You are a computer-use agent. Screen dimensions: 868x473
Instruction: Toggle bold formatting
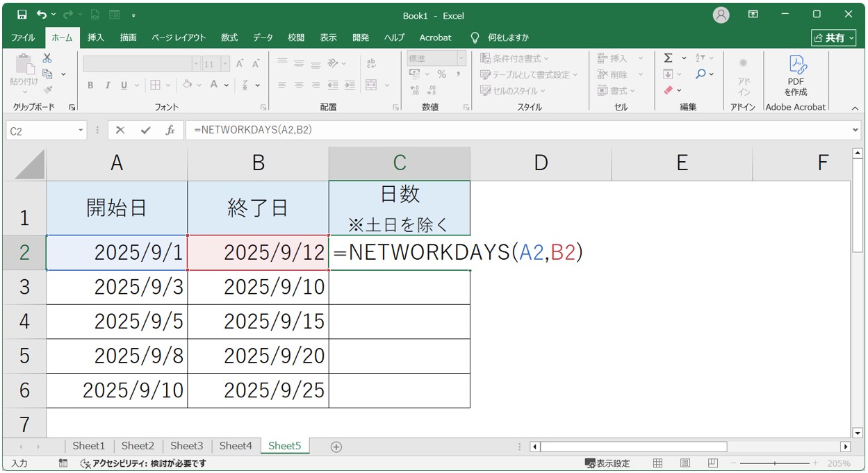(x=90, y=85)
